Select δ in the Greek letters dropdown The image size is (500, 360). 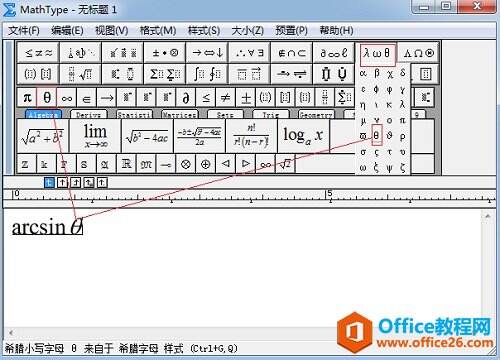403,73
